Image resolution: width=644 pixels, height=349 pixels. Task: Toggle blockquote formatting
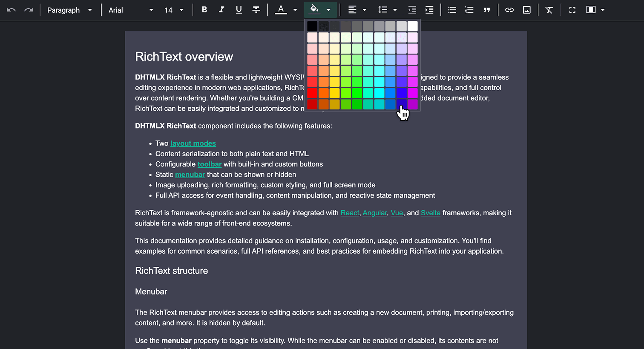(486, 10)
